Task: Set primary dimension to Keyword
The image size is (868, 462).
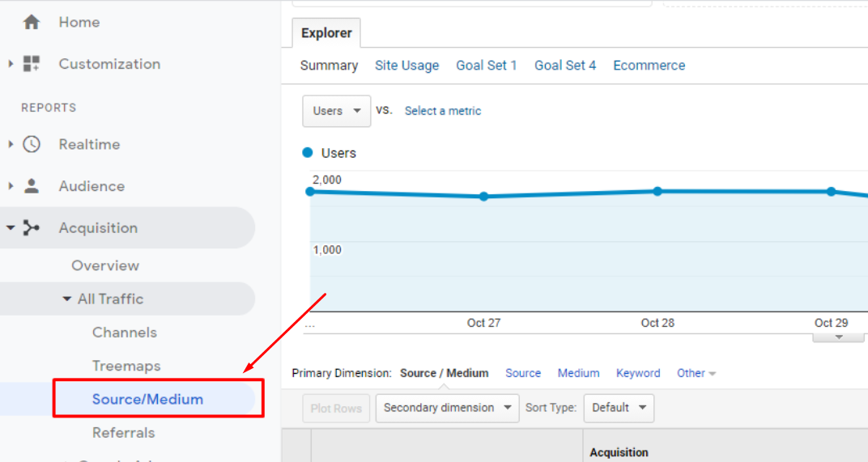Action: coord(638,374)
